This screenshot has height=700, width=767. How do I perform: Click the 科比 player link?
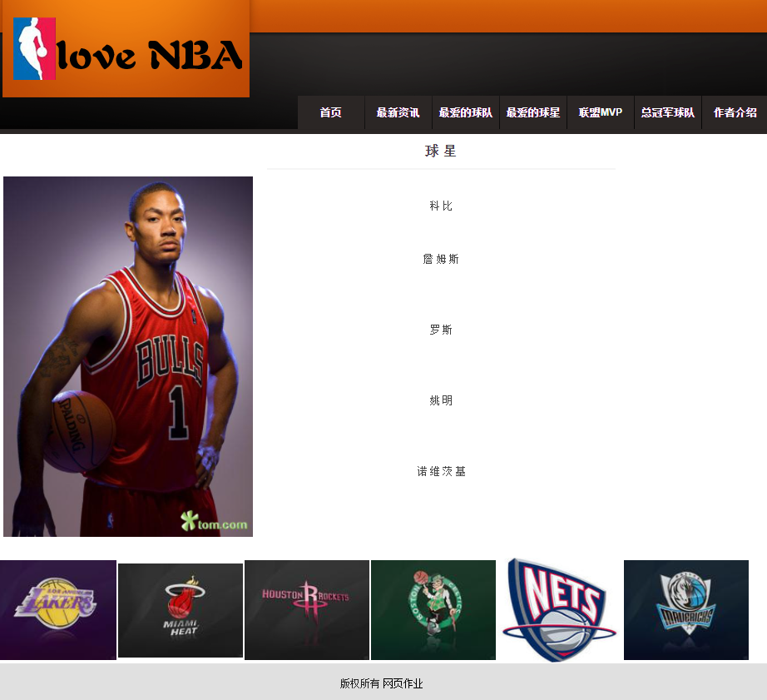pyautogui.click(x=441, y=206)
